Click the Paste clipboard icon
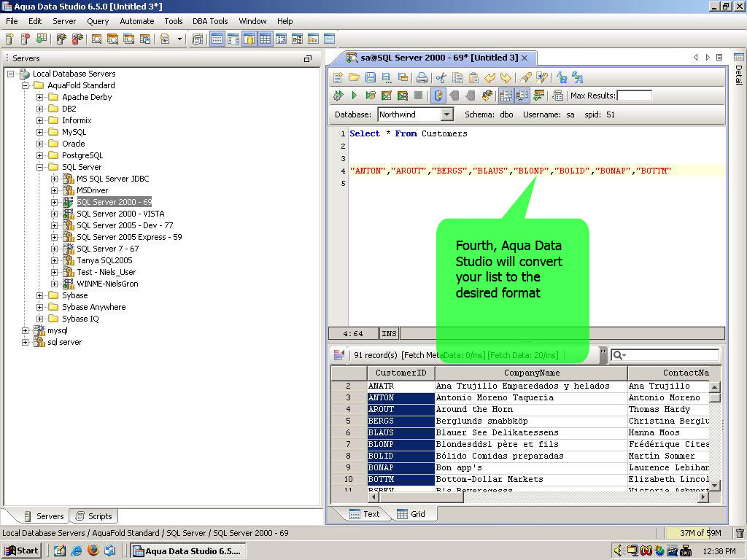747x560 pixels. 473,77
